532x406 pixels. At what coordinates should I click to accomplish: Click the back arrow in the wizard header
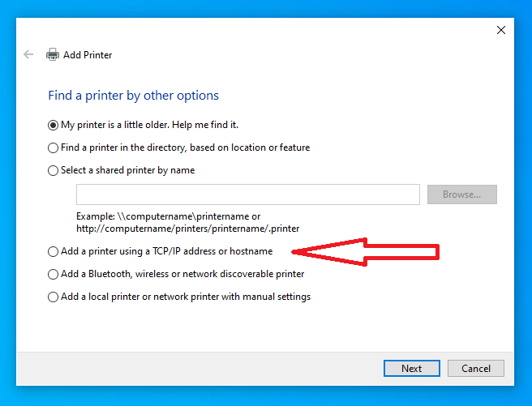[29, 54]
